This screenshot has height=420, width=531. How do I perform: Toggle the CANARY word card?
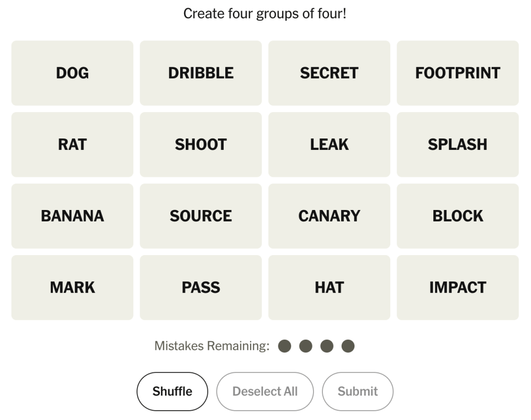[329, 216]
